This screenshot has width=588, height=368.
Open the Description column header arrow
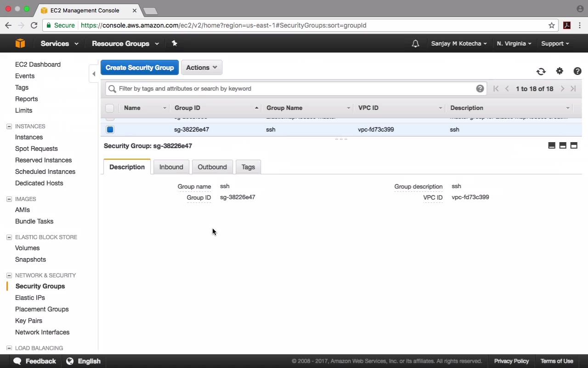[568, 108]
